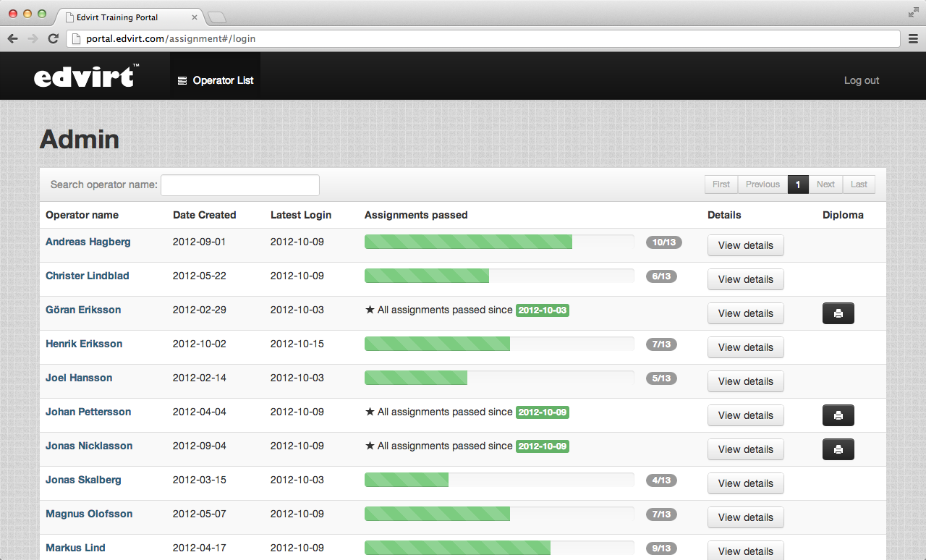Click date created 2012-09-01
This screenshot has width=926, height=560.
point(200,242)
